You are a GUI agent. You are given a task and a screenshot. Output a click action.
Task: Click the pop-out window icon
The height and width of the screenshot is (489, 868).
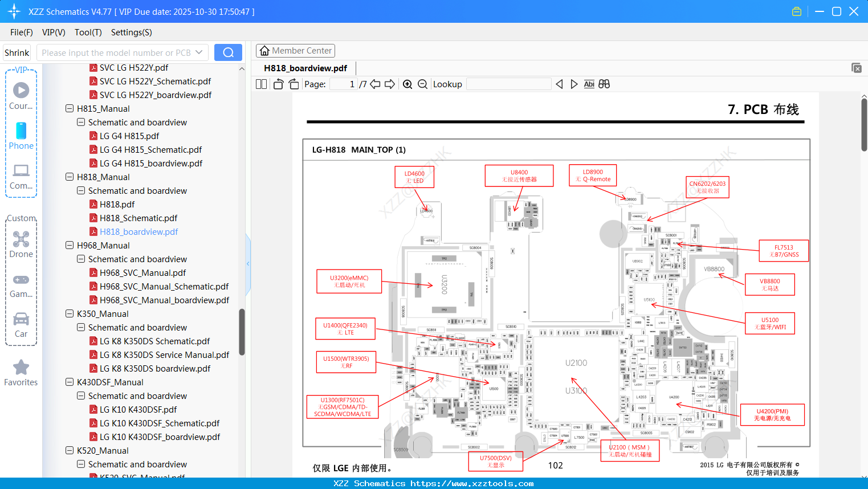(857, 68)
